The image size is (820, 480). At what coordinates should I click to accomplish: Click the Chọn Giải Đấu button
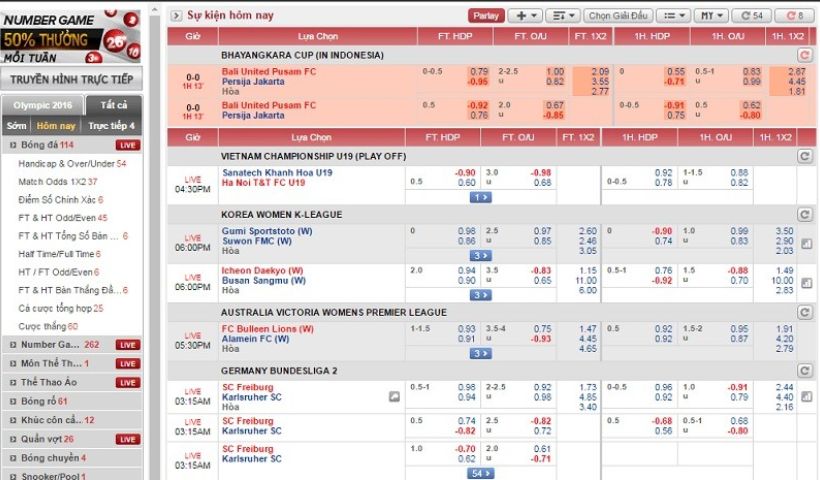(617, 16)
